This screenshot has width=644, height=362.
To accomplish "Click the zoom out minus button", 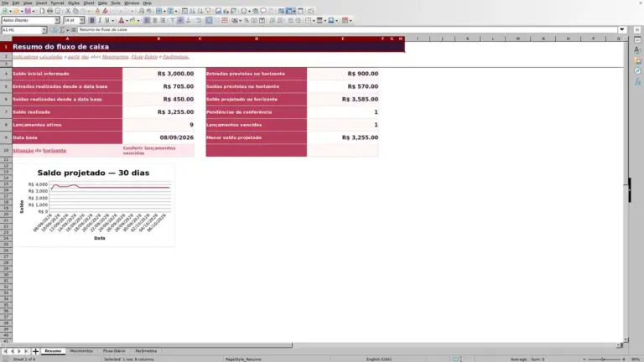I will 584,359.
